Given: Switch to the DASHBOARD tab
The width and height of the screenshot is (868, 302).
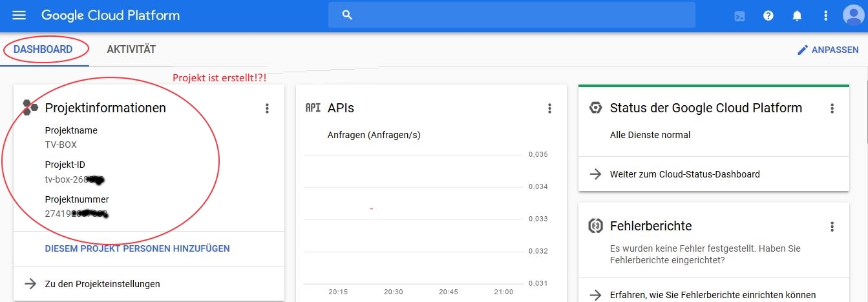Looking at the screenshot, I should (x=43, y=50).
